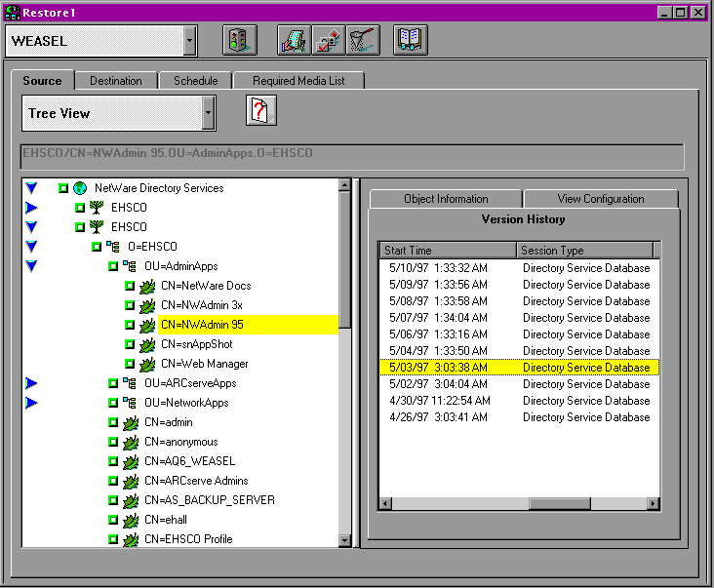The width and height of the screenshot is (714, 588).
Task: Toggle the selection box next to OU=AdminApps
Action: tap(113, 266)
